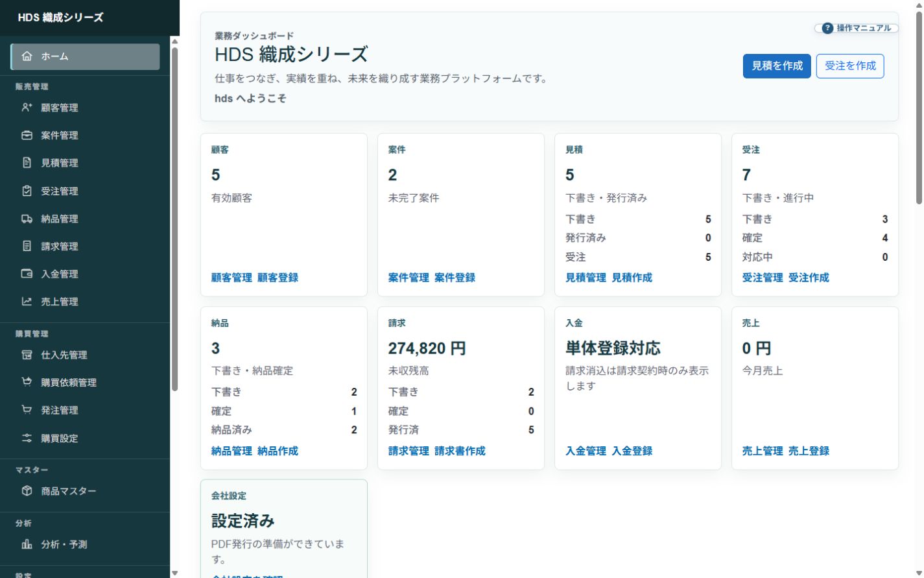Click the HDS 織成シリーズ sidebar title

[60, 18]
